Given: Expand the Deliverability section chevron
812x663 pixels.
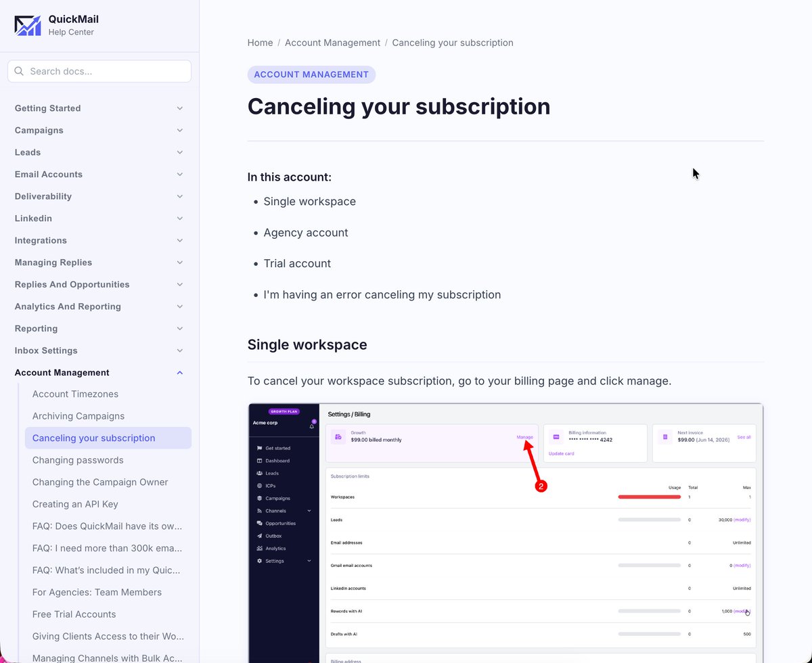Looking at the screenshot, I should pyautogui.click(x=179, y=196).
